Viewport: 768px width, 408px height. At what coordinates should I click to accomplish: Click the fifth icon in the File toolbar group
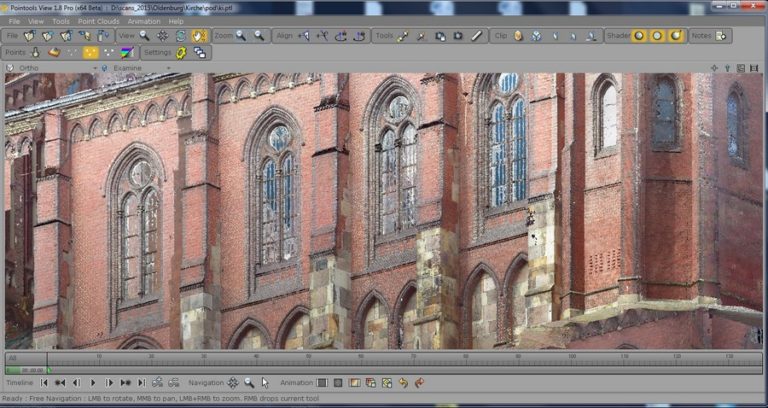(x=103, y=36)
